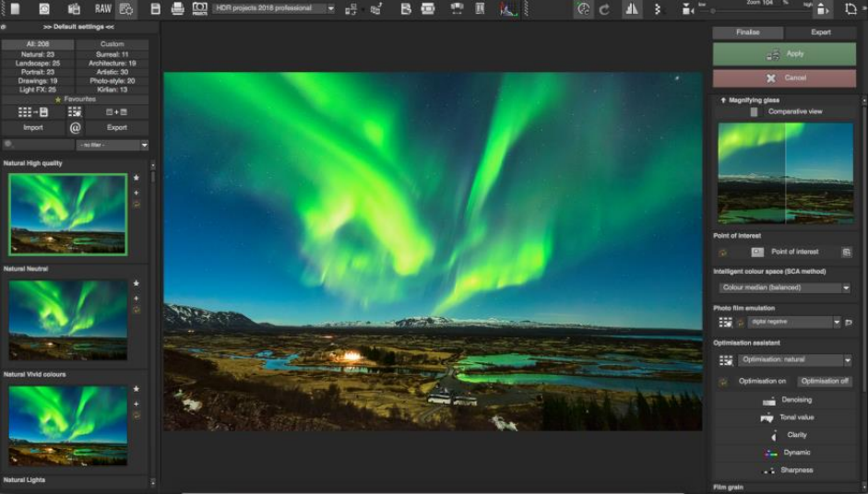Click the new project page icon
The width and height of the screenshot is (868, 494).
(15, 8)
